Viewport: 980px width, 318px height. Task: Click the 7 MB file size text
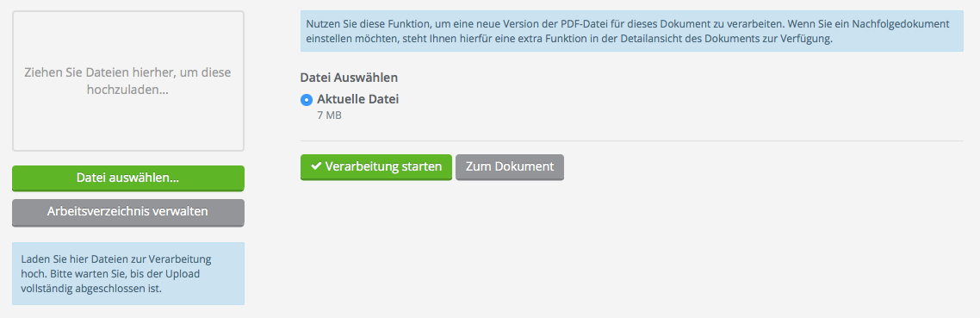(329, 115)
